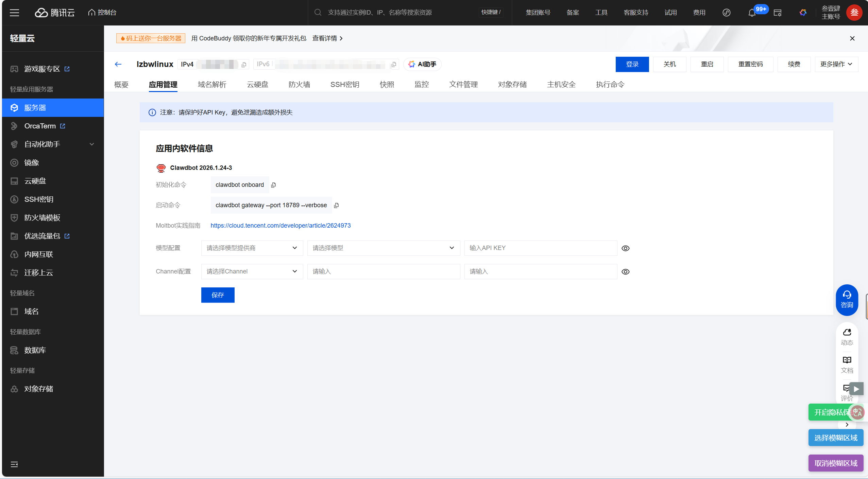Switch to the 防火墙 tab
This screenshot has width=868, height=479.
299,85
